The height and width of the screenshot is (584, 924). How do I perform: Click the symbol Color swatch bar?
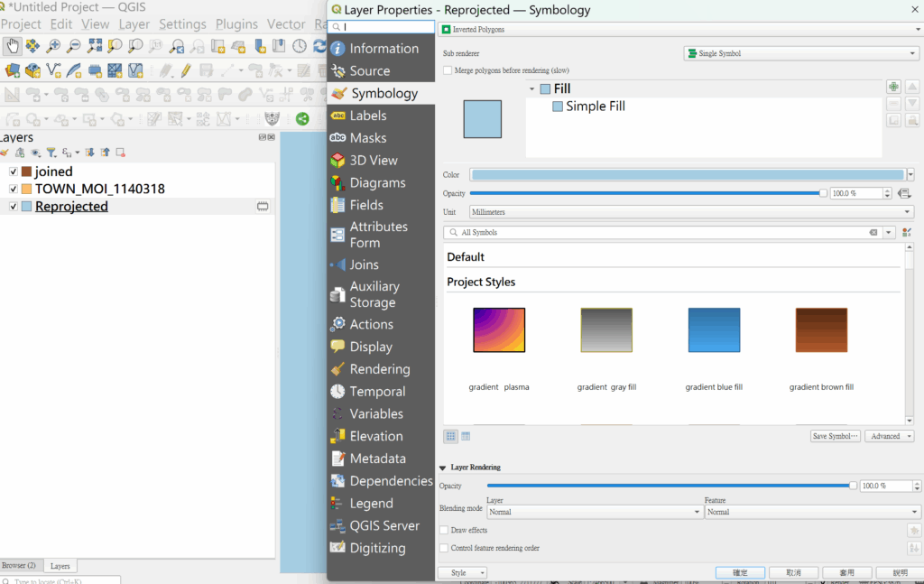(688, 174)
